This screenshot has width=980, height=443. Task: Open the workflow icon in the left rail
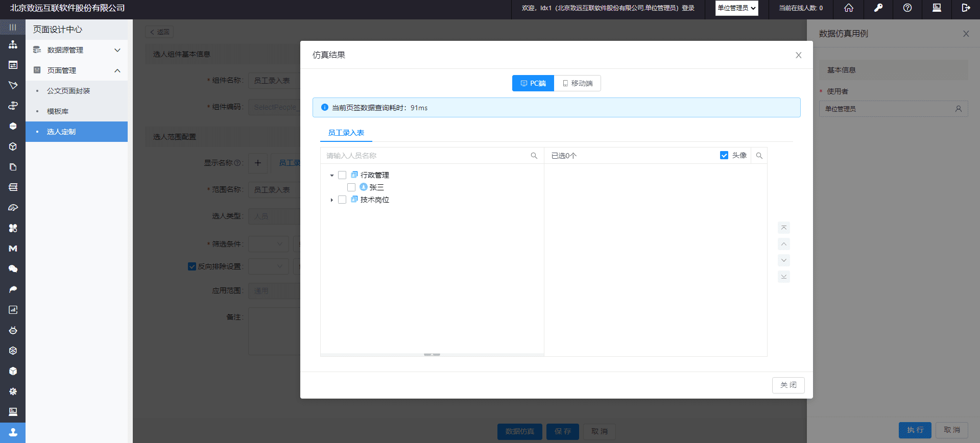pyautogui.click(x=13, y=106)
